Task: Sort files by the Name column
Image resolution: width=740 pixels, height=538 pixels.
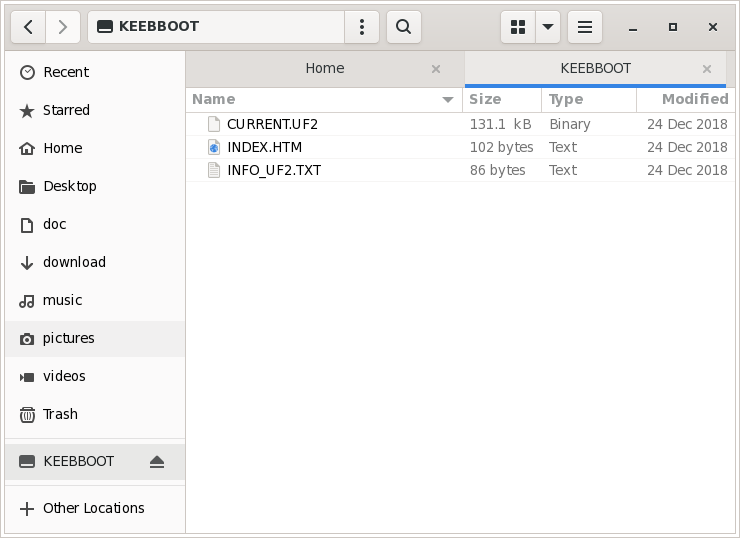Action: [214, 99]
